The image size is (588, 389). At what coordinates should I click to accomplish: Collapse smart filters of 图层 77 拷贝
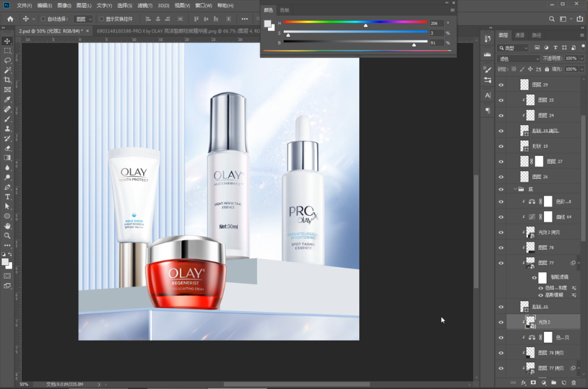coord(579,368)
